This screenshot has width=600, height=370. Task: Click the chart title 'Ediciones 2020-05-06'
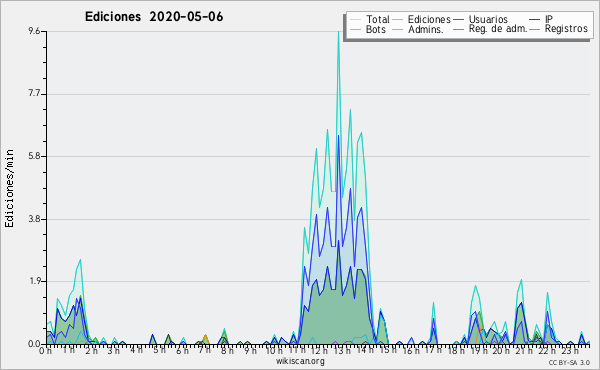(x=154, y=17)
